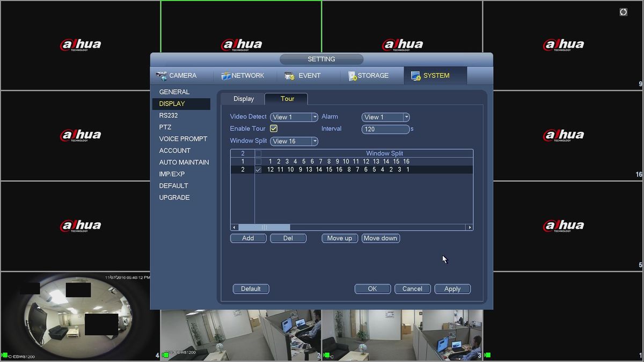Click green status icon on channel 2 feed

tap(166, 355)
